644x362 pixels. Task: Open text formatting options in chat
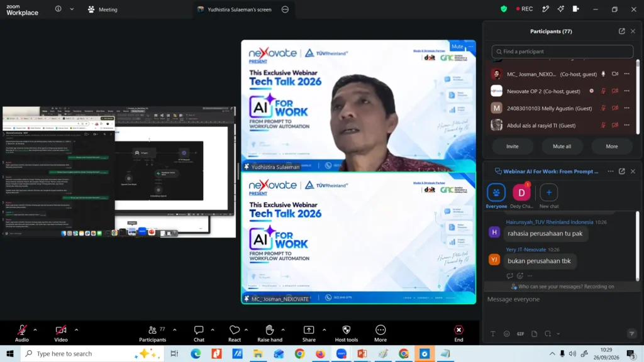click(x=493, y=334)
